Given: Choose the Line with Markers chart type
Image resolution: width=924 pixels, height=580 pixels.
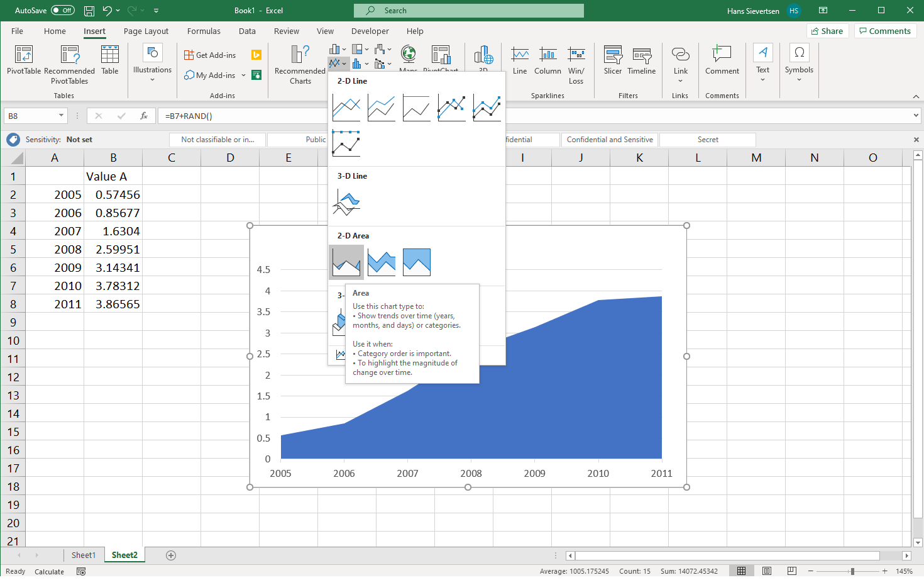Looking at the screenshot, I should click(452, 108).
